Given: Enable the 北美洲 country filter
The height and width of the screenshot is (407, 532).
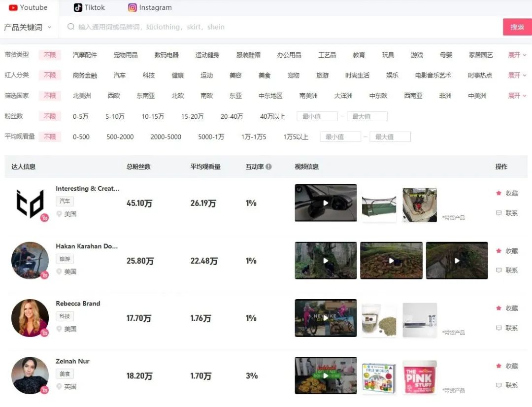Looking at the screenshot, I should click(82, 96).
